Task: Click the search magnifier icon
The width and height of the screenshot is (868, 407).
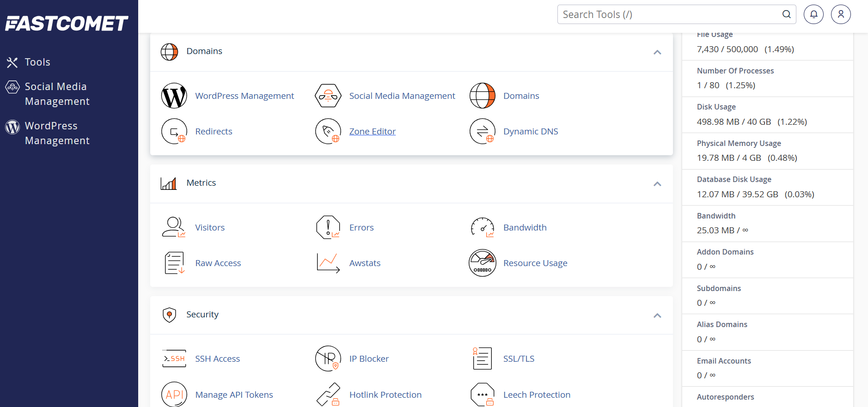Action: (x=786, y=14)
